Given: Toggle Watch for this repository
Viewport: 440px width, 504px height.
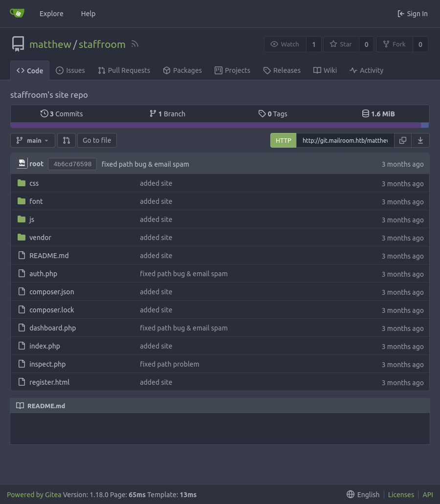Looking at the screenshot, I should [x=285, y=44].
